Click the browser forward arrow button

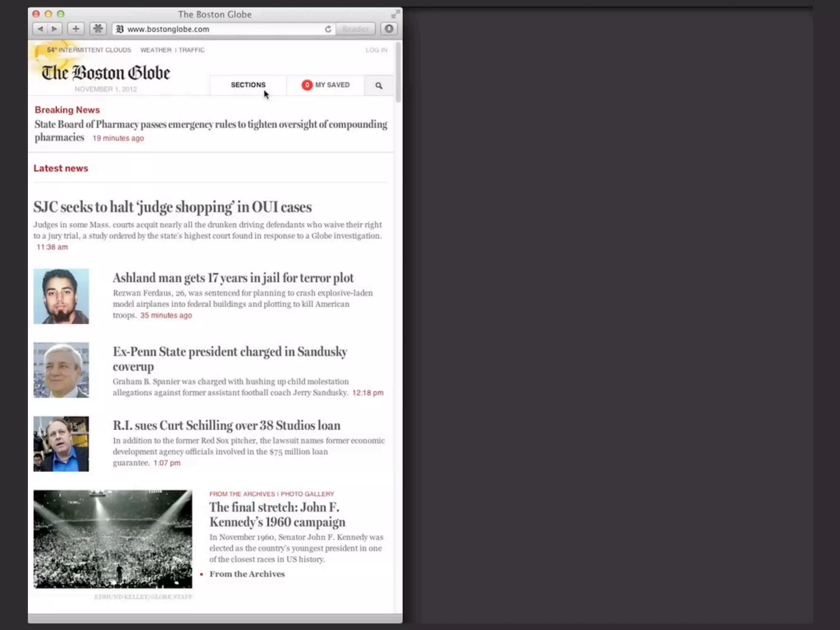click(55, 29)
